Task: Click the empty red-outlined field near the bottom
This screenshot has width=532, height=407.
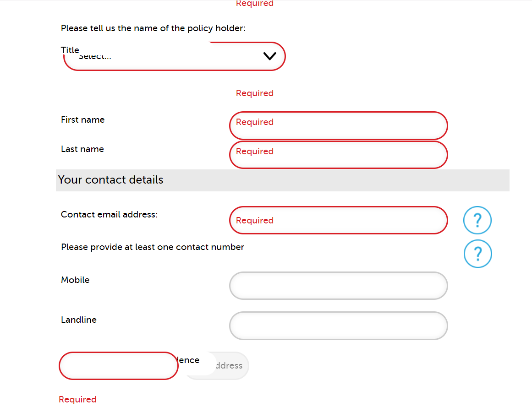Action: pos(118,366)
